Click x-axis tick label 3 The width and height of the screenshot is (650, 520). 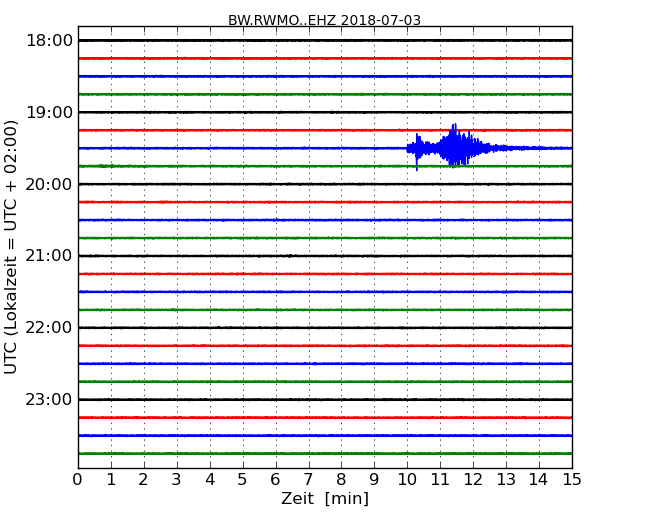pos(177,479)
